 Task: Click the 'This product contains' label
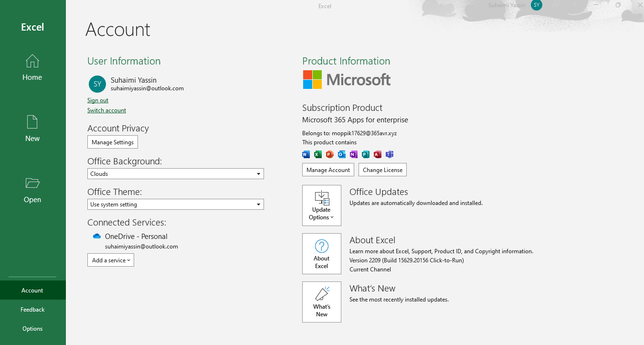coord(329,142)
